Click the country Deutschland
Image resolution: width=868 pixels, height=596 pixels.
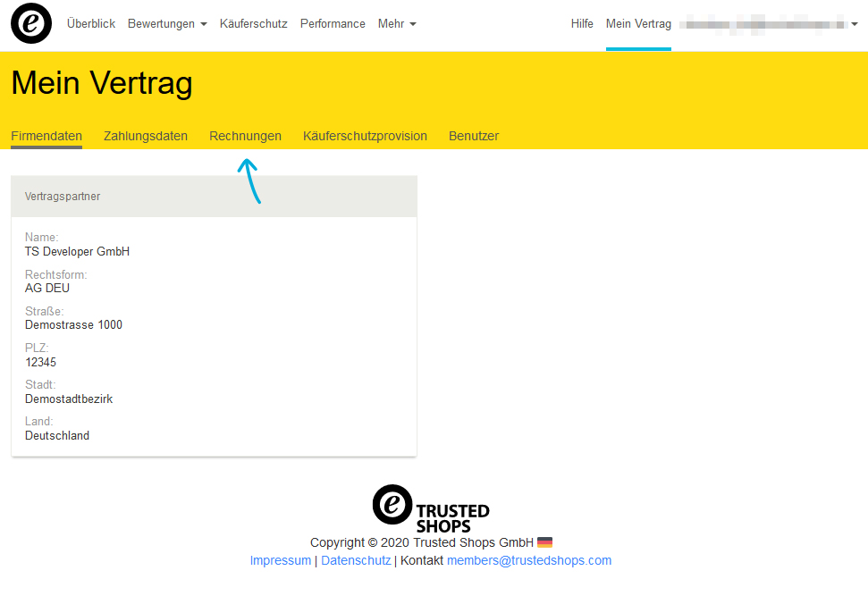(x=57, y=435)
